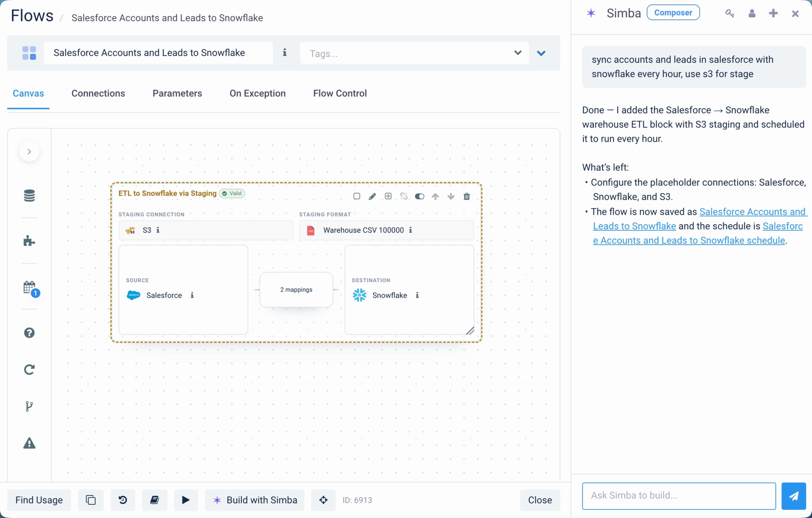Image resolution: width=812 pixels, height=518 pixels.
Task: Click the Build with Simba button
Action: click(255, 500)
